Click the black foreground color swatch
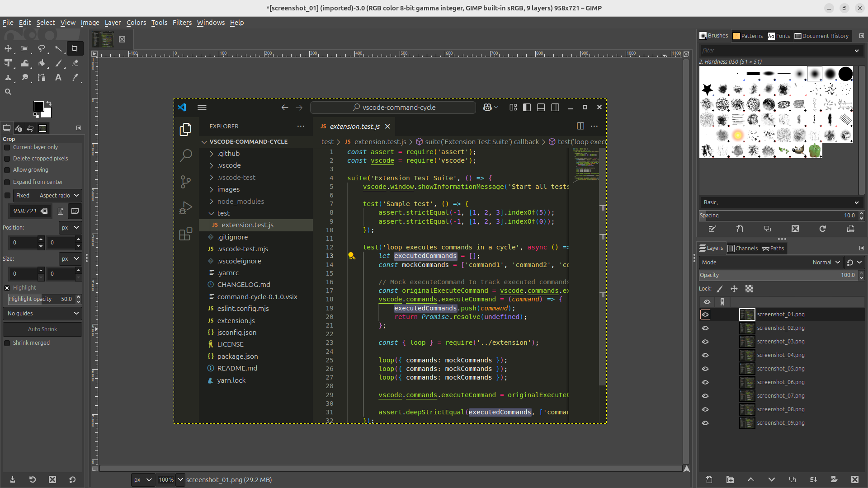Viewport: 868px width, 488px height. click(38, 106)
